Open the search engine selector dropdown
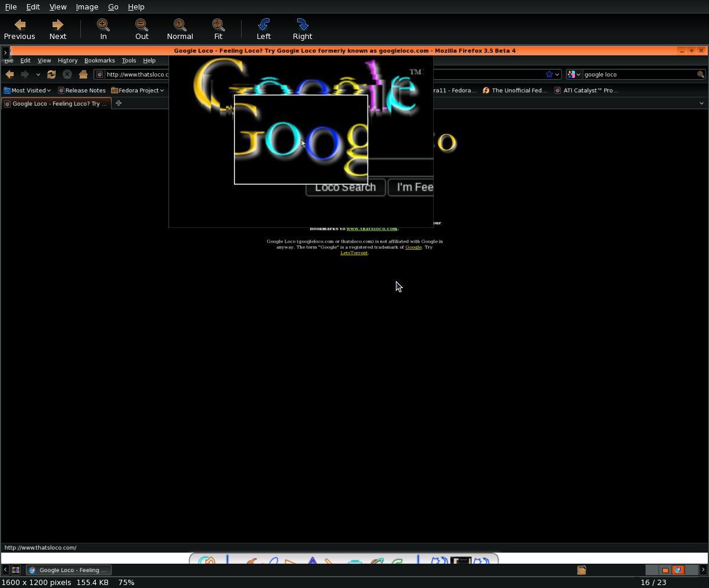 point(574,74)
